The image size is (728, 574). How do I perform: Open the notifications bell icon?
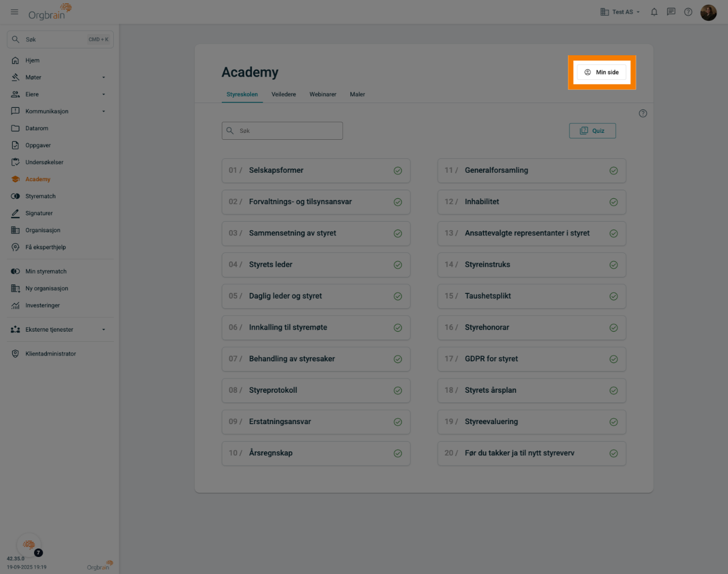[654, 12]
